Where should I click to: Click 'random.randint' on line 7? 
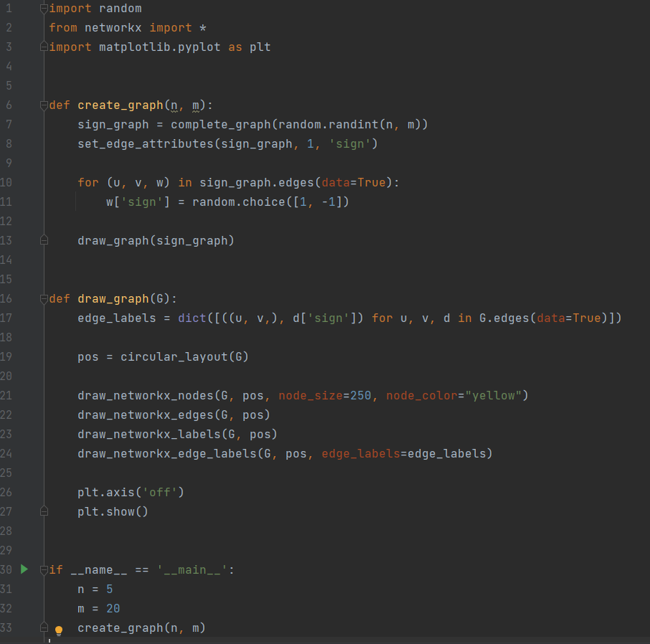[328, 125]
